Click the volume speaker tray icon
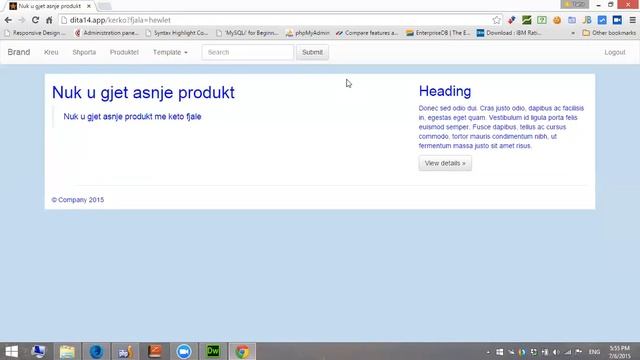The image size is (640, 360). 556,352
